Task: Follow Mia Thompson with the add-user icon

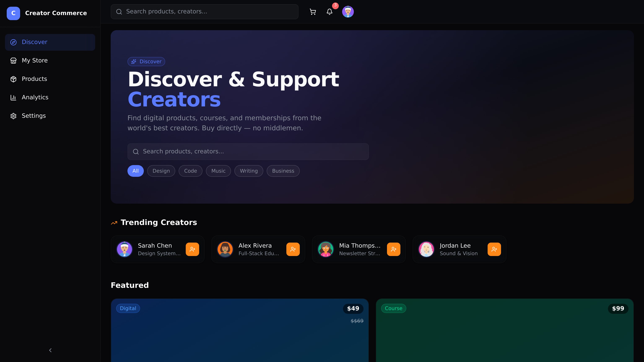Action: pyautogui.click(x=393, y=249)
